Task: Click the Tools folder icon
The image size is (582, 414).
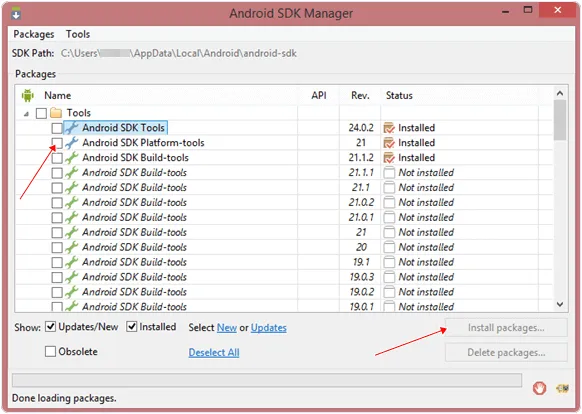Action: point(56,113)
